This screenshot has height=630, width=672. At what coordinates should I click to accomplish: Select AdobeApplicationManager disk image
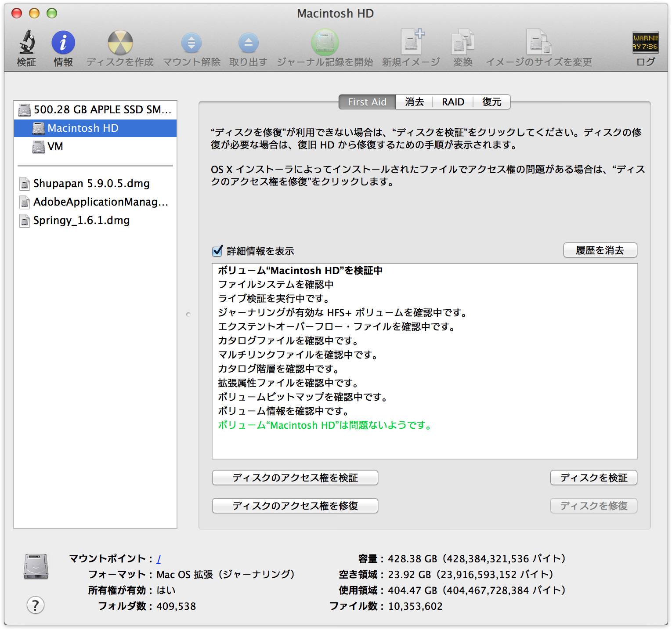tap(95, 202)
